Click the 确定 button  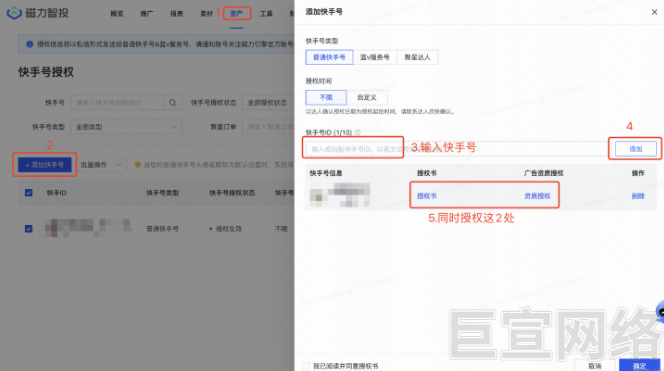[639, 365]
